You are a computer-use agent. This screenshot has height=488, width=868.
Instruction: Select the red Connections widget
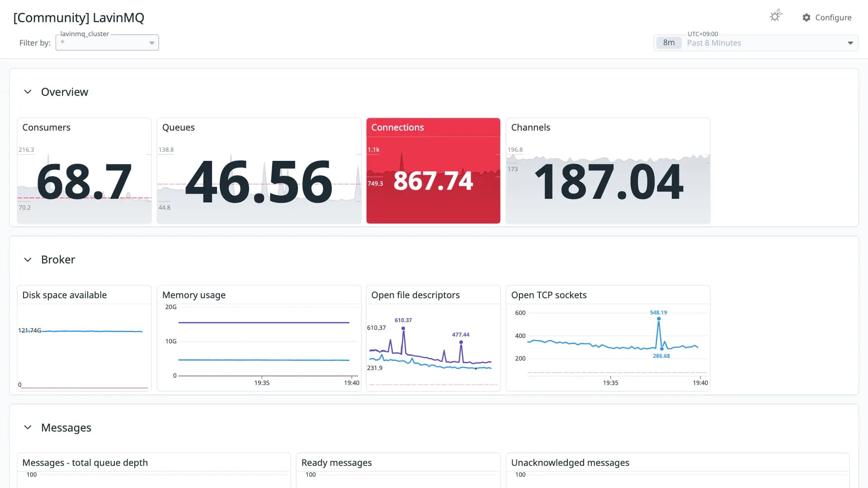433,171
